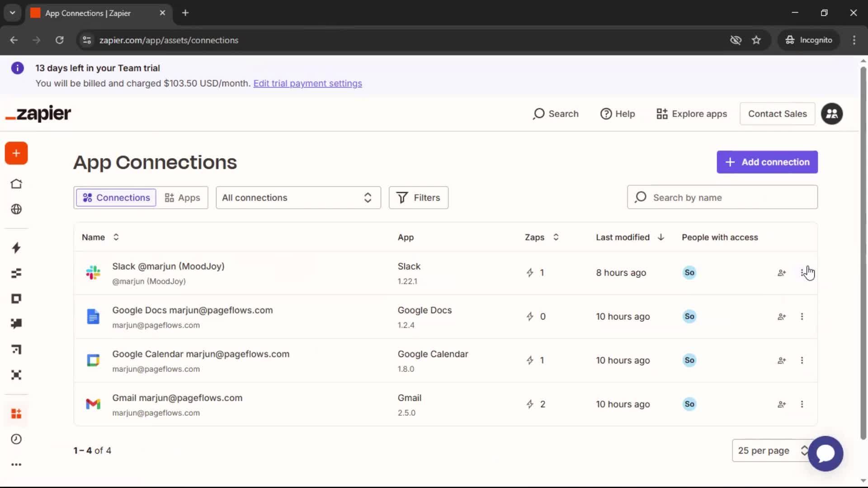Open the 25 per page dropdown
Screen dimensions: 868x488
772,450
